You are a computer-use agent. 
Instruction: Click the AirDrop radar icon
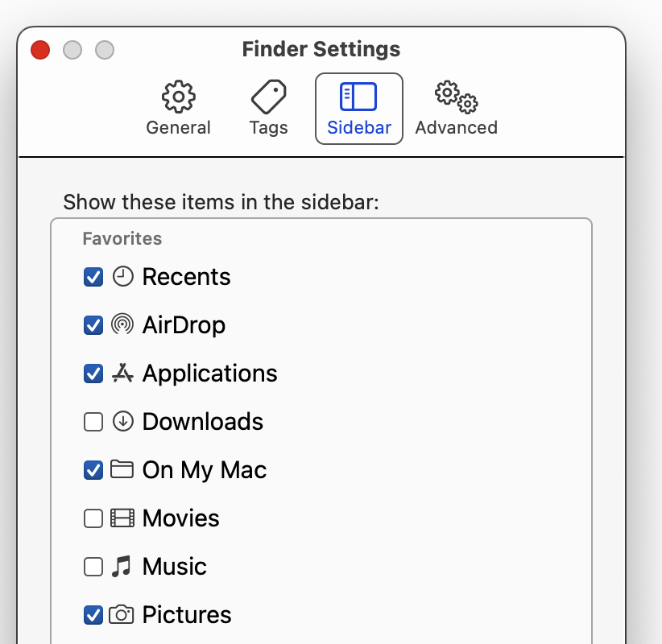122,325
